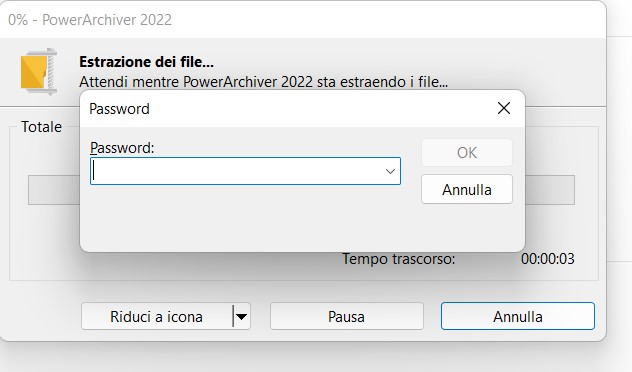Confirm the password with the OK button

click(467, 153)
